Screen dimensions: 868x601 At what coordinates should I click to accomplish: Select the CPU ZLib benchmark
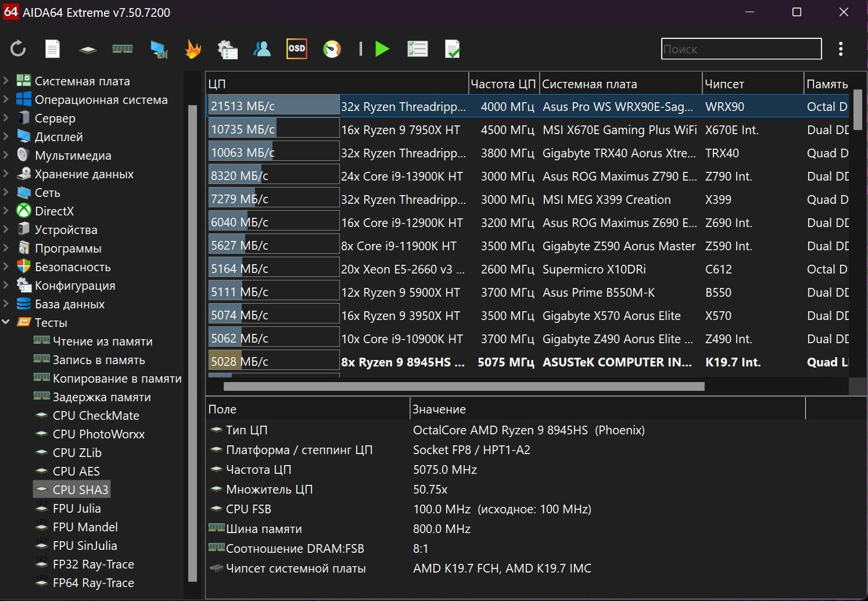[77, 453]
